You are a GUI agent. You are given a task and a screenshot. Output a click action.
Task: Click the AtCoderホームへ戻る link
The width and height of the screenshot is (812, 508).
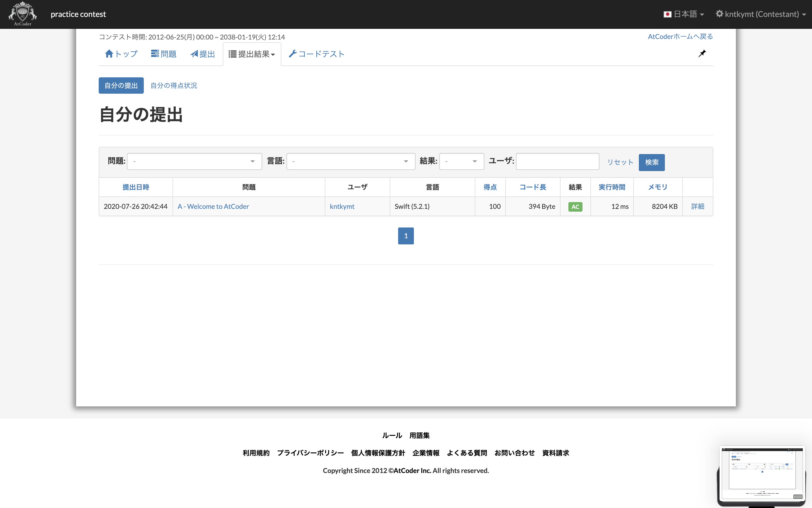pyautogui.click(x=680, y=37)
